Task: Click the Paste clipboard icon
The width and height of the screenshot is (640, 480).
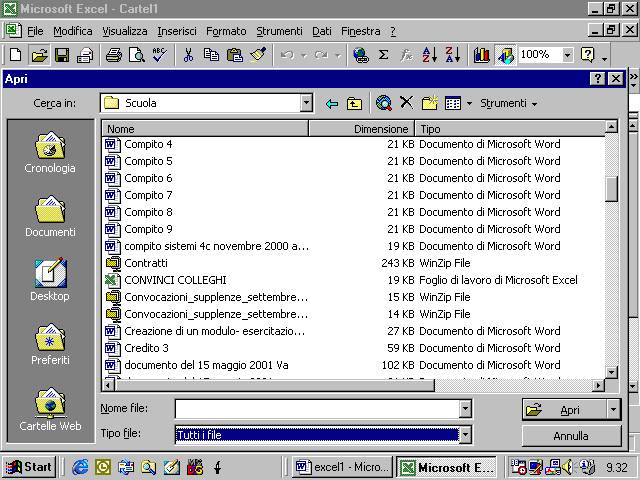Action: [x=235, y=54]
